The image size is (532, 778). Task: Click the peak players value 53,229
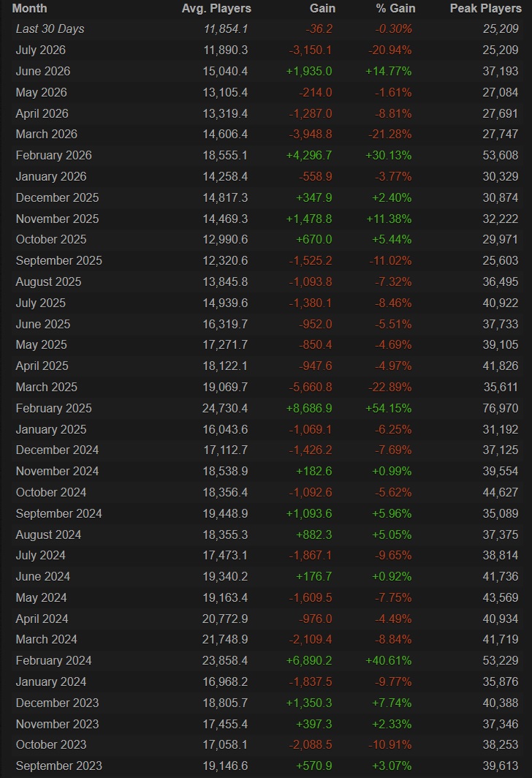pyautogui.click(x=501, y=661)
